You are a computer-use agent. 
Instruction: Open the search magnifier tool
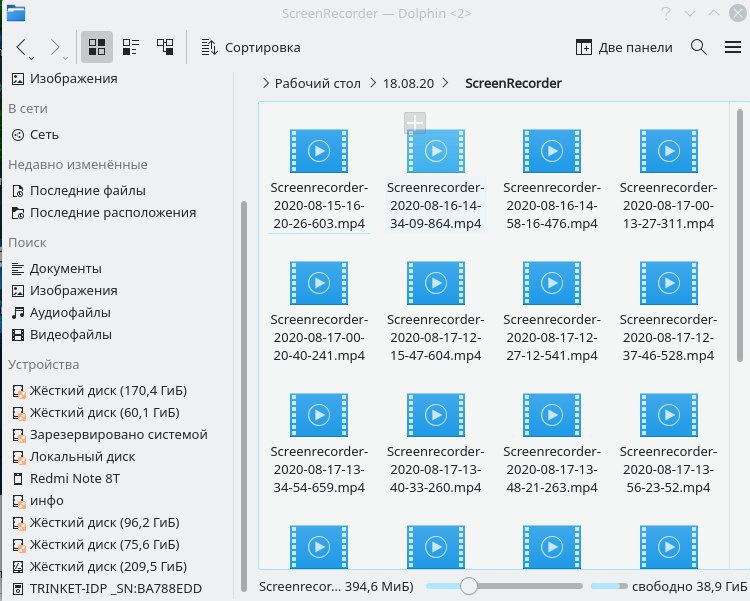[699, 47]
